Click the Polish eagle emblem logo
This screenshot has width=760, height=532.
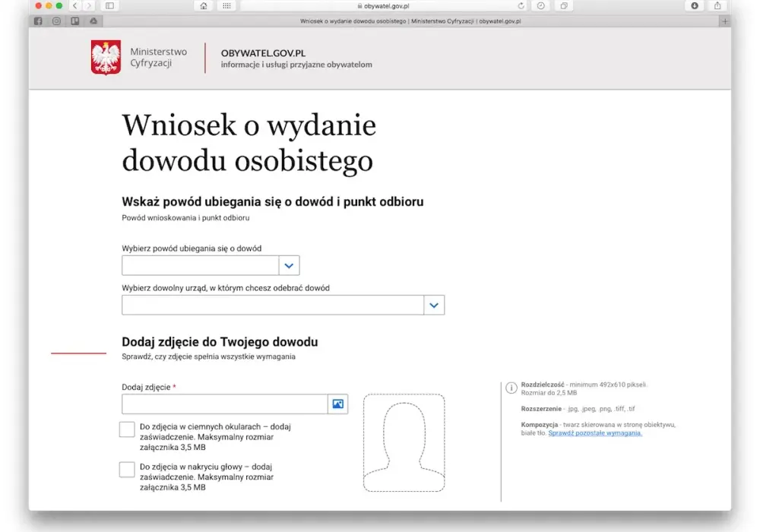(x=106, y=58)
